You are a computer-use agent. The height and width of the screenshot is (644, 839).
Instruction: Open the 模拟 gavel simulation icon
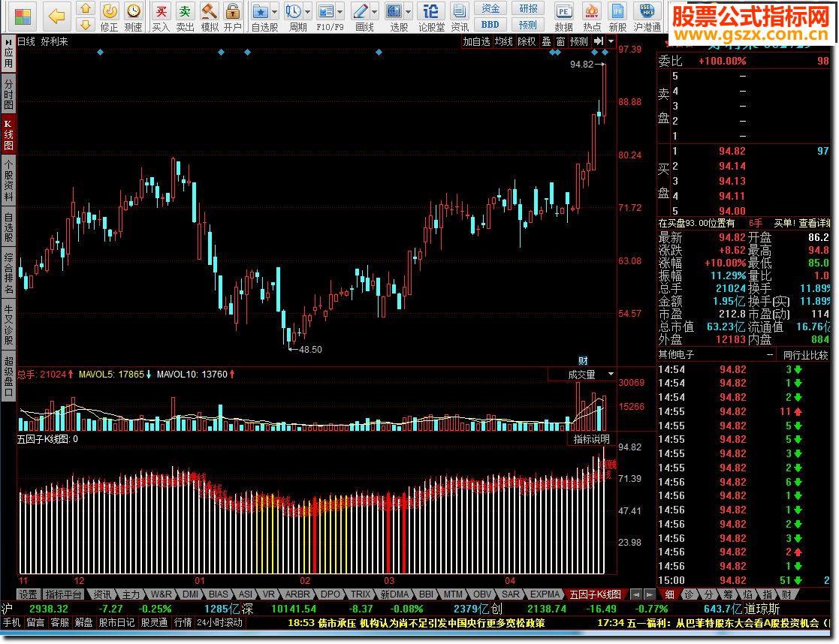pyautogui.click(x=210, y=11)
